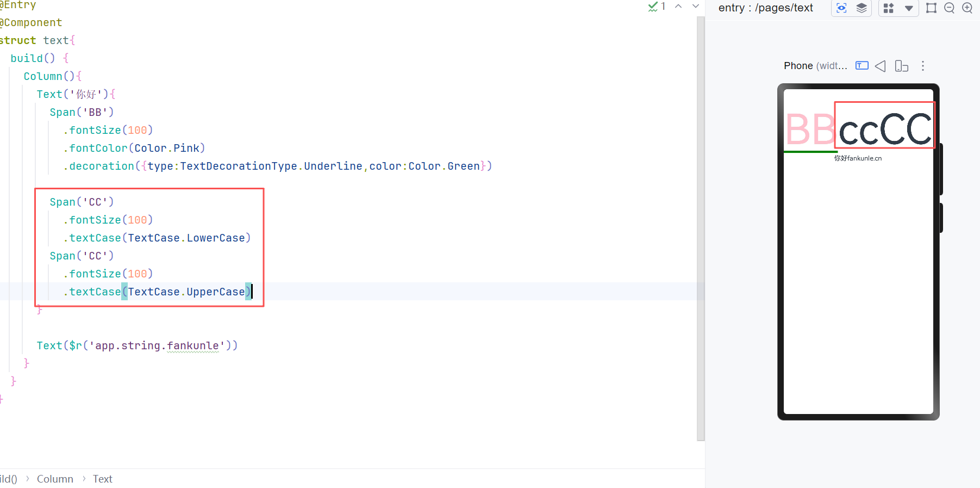Zoom in the preview with plus magnifier
980x488 pixels.
[x=967, y=8]
